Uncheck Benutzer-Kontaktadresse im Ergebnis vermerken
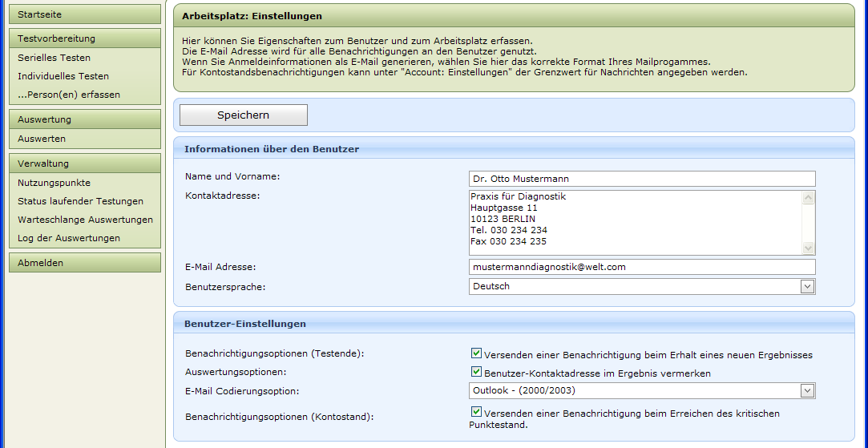 click(x=476, y=372)
